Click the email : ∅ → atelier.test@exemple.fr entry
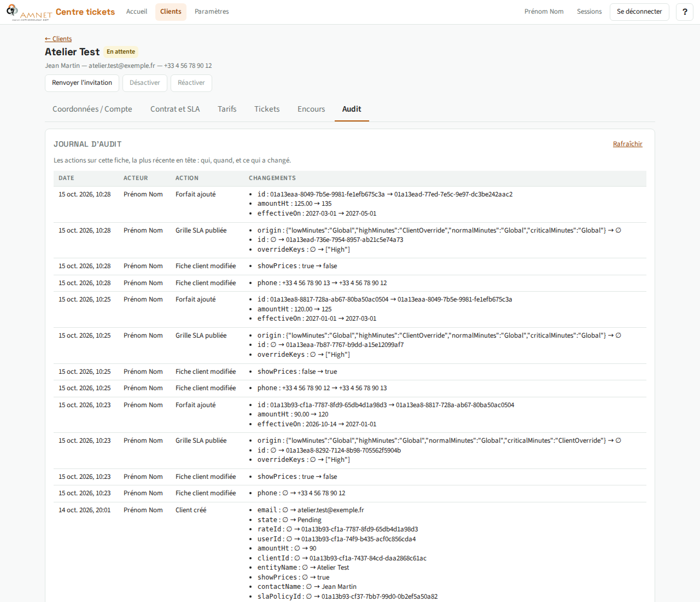Image resolution: width=700 pixels, height=602 pixels. click(311, 510)
